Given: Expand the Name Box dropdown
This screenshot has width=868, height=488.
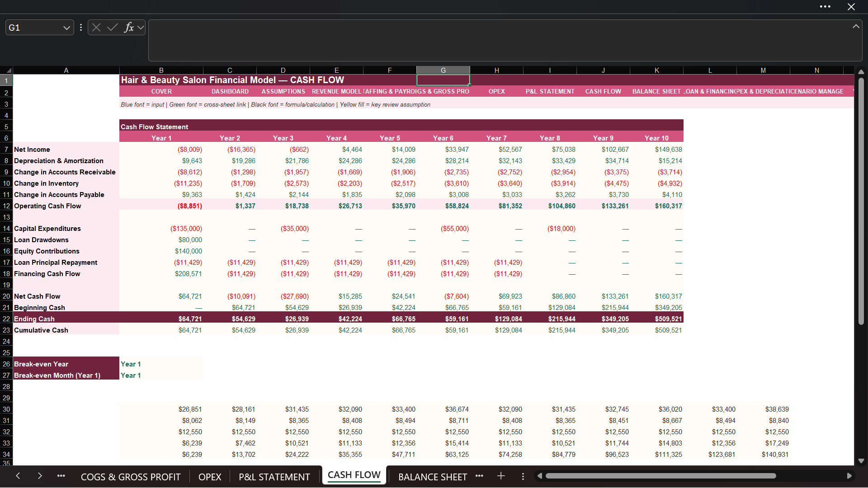Looking at the screenshot, I should (66, 28).
